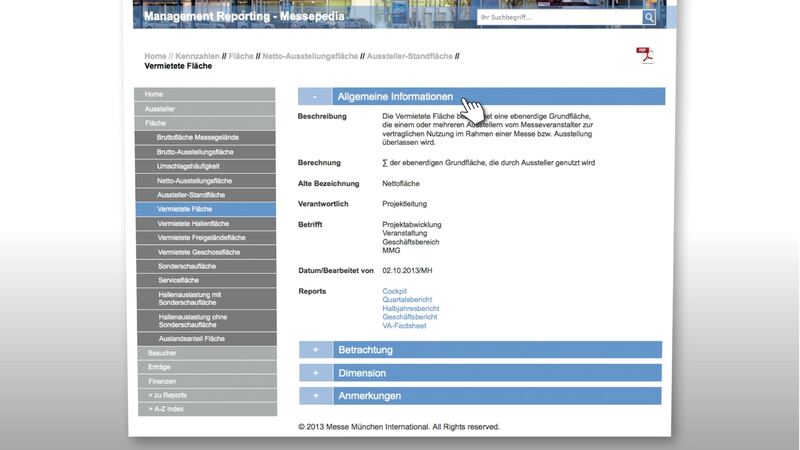Open Home in breadcrumb
The width and height of the screenshot is (800, 450).
pyautogui.click(x=155, y=56)
